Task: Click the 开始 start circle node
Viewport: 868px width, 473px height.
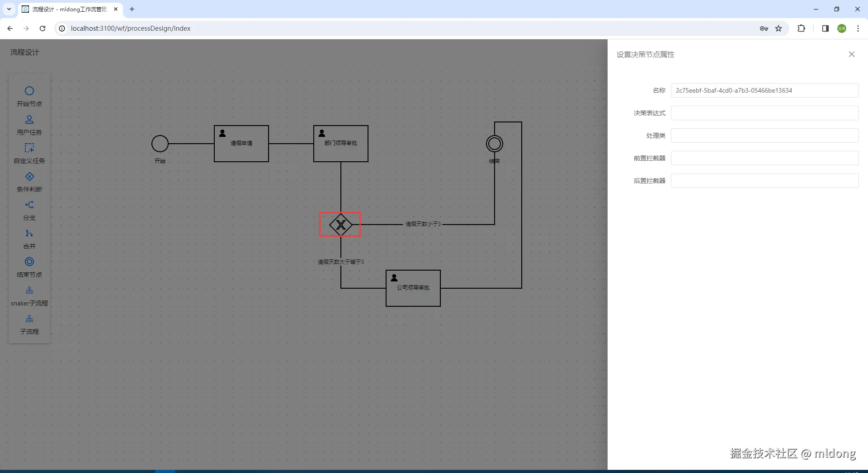Action: click(x=160, y=144)
